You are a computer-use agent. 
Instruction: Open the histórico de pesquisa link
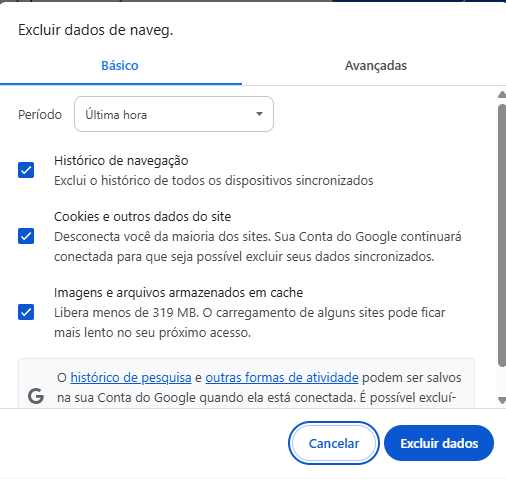click(131, 378)
